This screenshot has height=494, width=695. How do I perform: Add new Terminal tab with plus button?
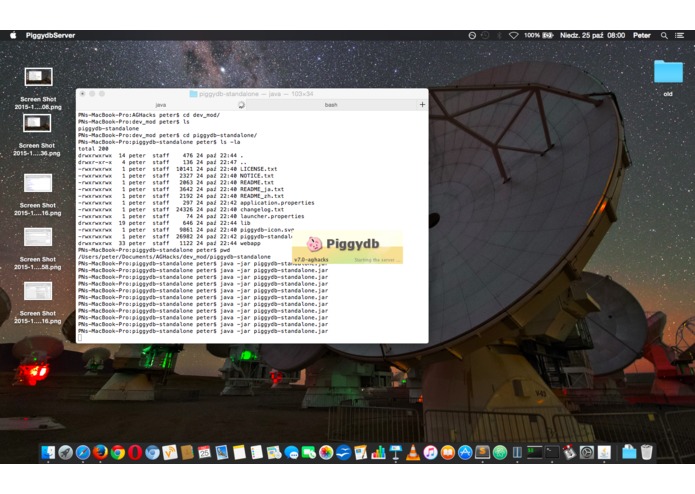[x=422, y=105]
